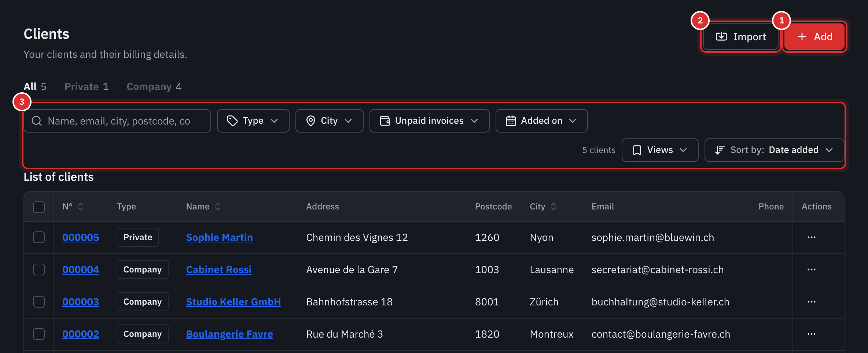Click the Lausanne city cell

pos(552,270)
